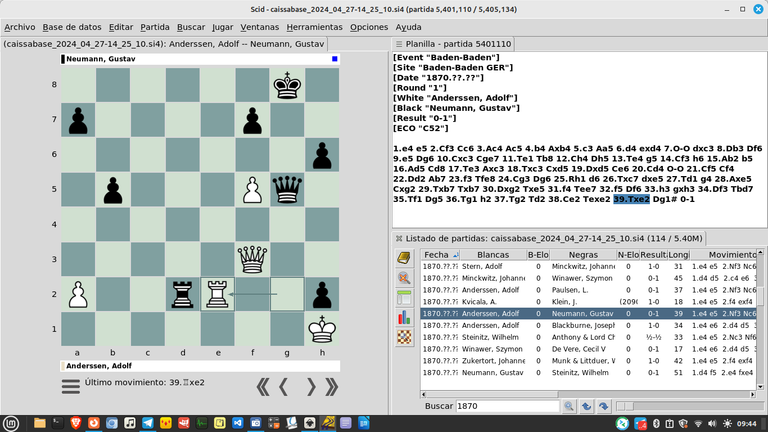This screenshot has height=432, width=768.
Task: Sort game list by Blancas column
Action: point(493,255)
